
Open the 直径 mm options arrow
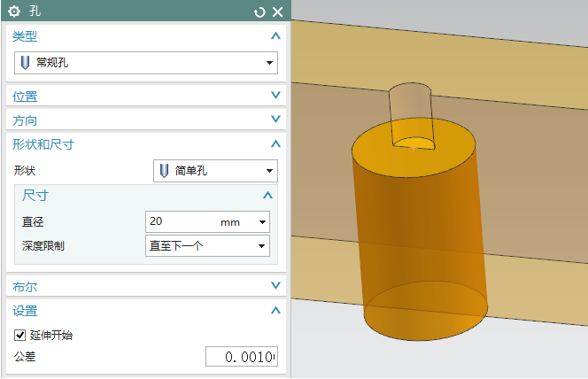coord(263,222)
